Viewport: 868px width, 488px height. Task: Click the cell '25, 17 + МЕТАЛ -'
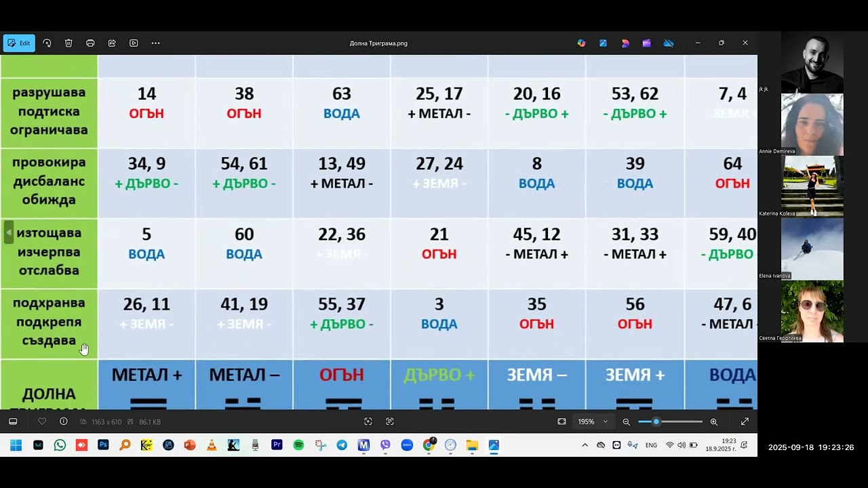point(439,113)
